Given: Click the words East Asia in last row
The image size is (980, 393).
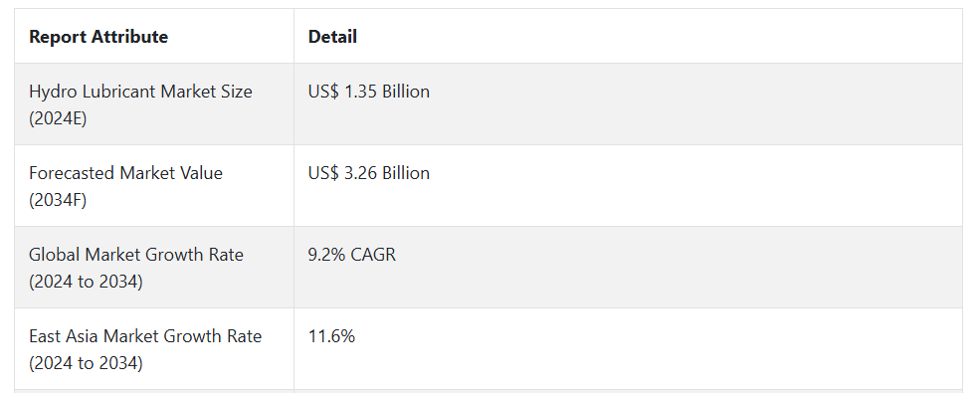Looking at the screenshot, I should (64, 336).
